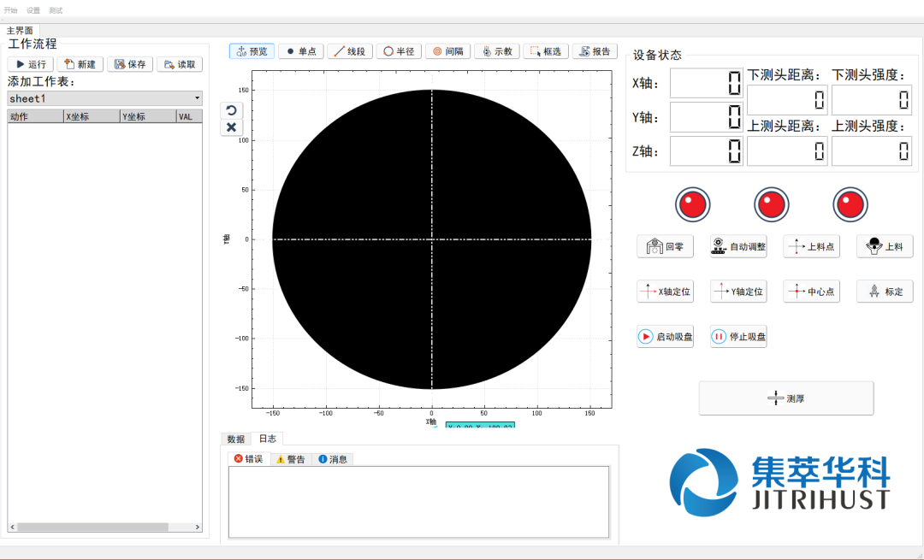Start the suction cup with 启动吸盘
Image resolution: width=924 pixels, height=560 pixels.
click(x=665, y=337)
